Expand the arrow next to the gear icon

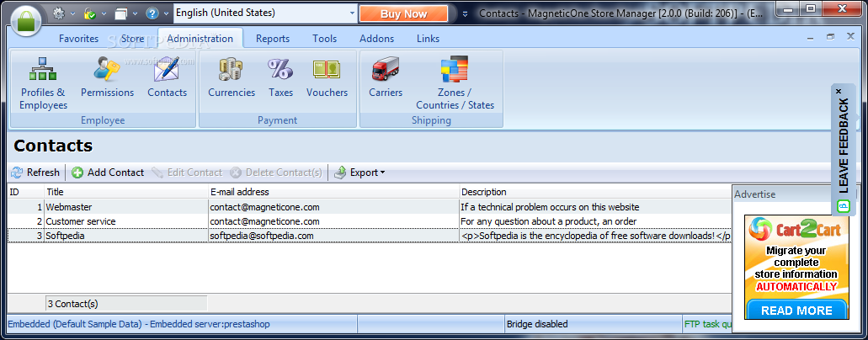(72, 13)
